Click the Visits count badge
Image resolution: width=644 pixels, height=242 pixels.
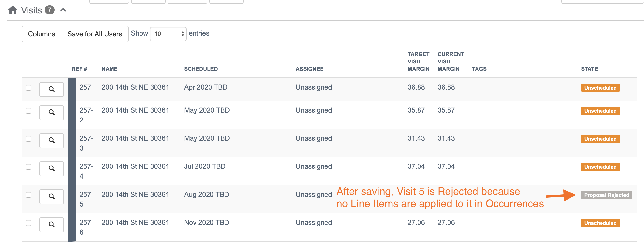50,10
